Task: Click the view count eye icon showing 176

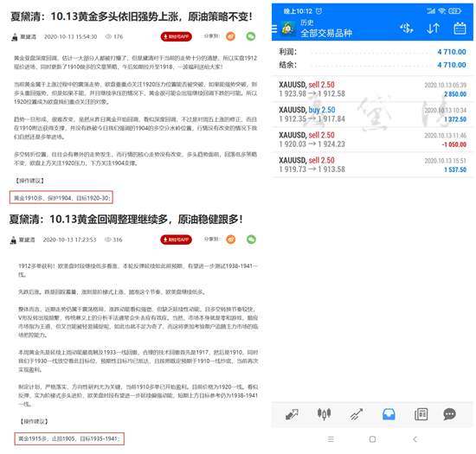Action: 108,36
